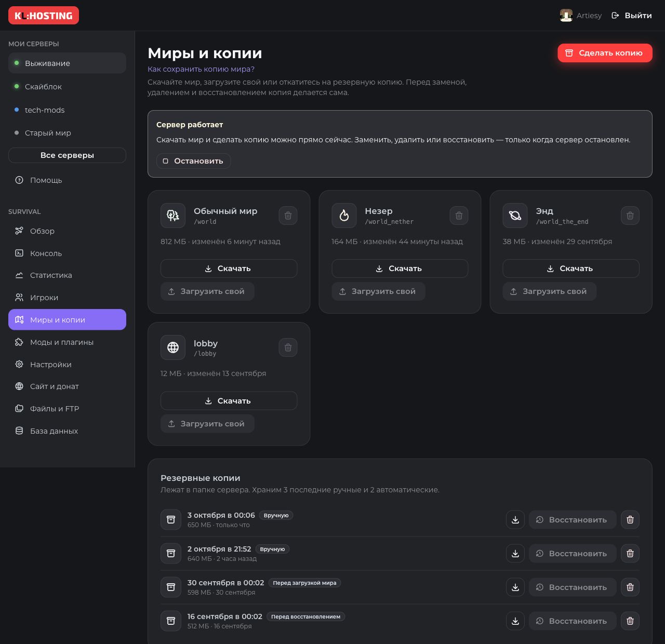
Task: Click the Перед загрузкой мира tag
Action: [304, 583]
